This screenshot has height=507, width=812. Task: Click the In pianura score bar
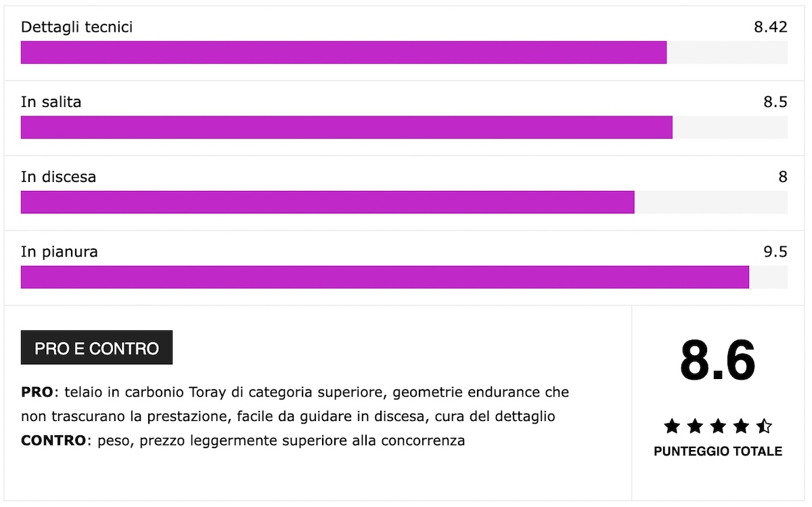[404, 278]
